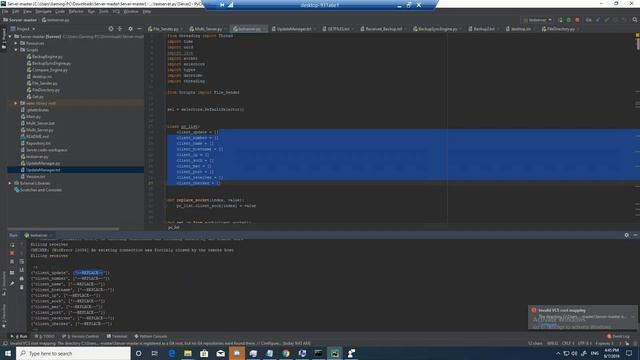Open the run configuration dropdown
The height and width of the screenshot is (360, 640).
point(538,20)
